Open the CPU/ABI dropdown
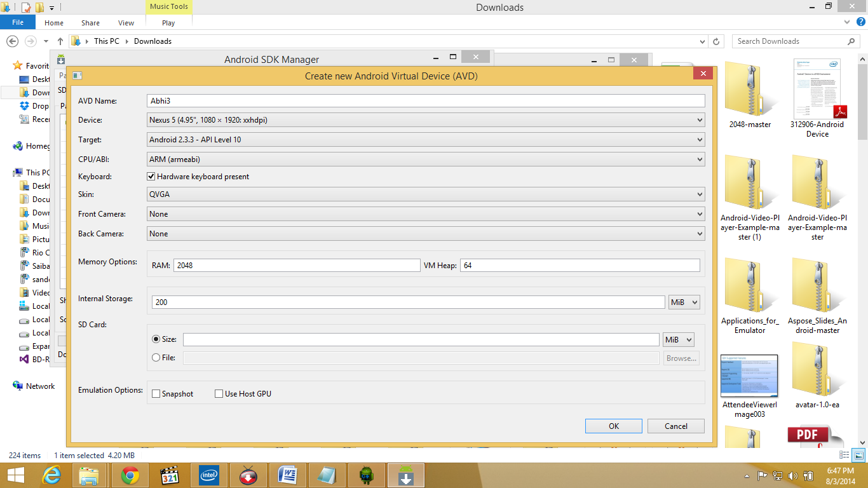This screenshot has width=868, height=488. click(x=426, y=159)
